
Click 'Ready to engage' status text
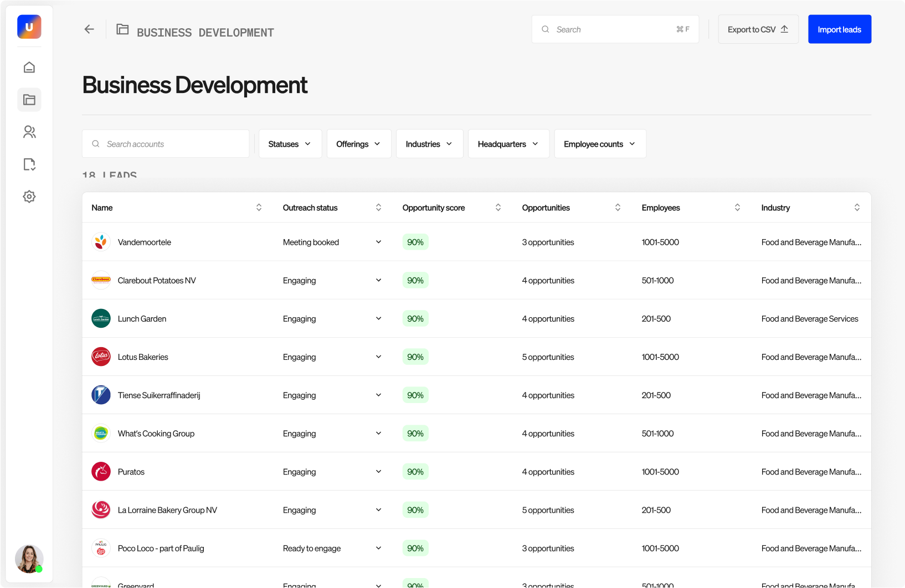point(312,548)
